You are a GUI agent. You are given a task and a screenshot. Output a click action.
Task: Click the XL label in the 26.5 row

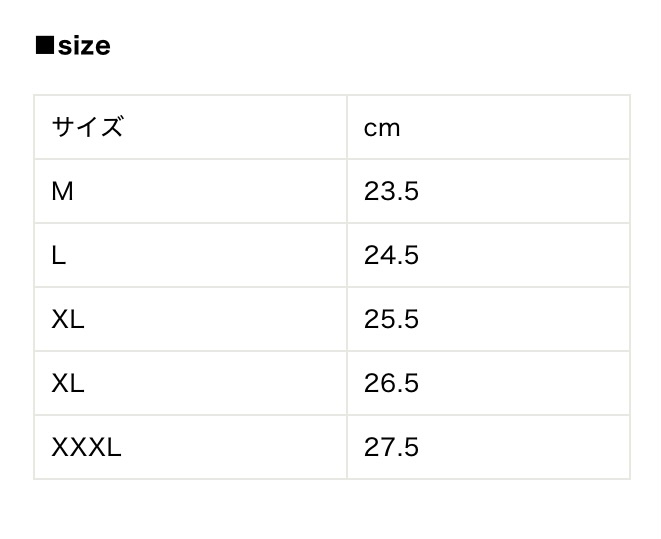pos(68,383)
